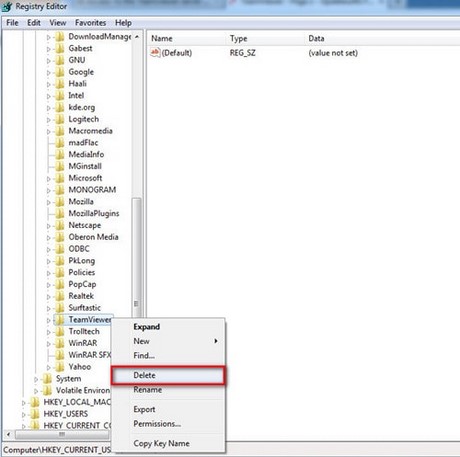This screenshot has width=460, height=457.
Task: Click the kde.org folder icon
Action: point(60,107)
